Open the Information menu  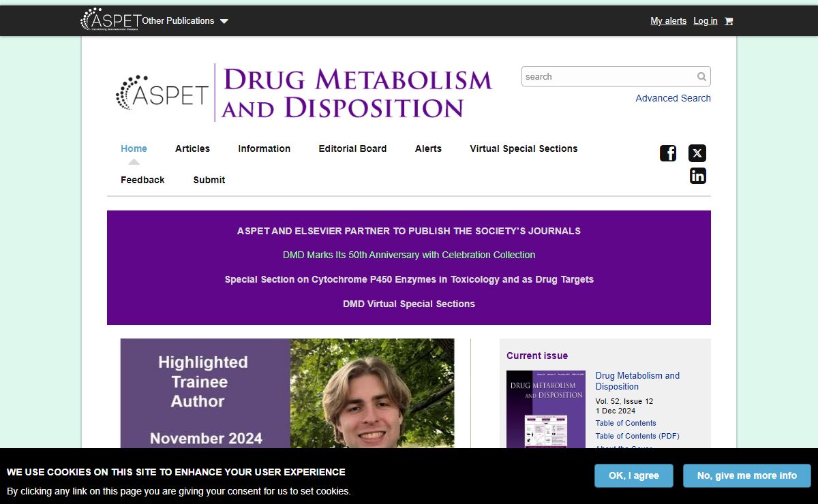coord(264,148)
